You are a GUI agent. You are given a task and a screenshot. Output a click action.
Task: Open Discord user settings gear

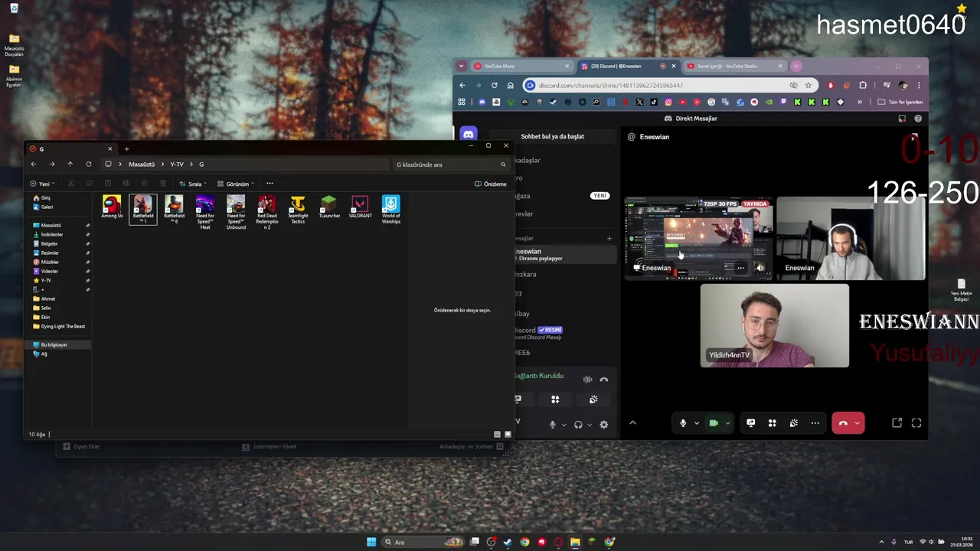603,424
